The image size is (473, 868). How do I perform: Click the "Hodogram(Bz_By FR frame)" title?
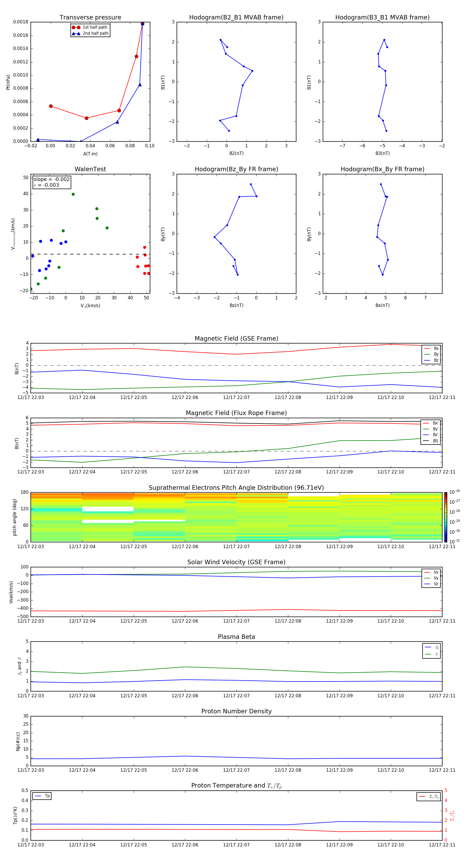pos(236,169)
